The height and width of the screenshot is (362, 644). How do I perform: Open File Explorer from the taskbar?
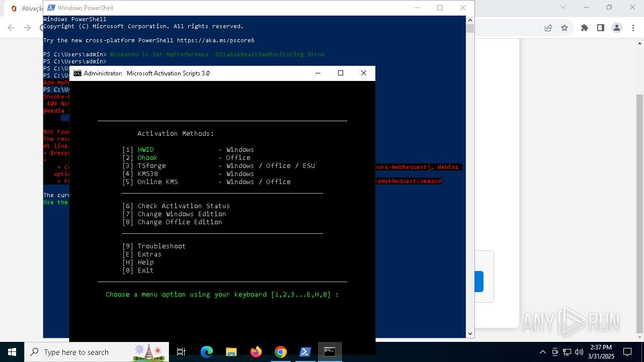coord(231,352)
